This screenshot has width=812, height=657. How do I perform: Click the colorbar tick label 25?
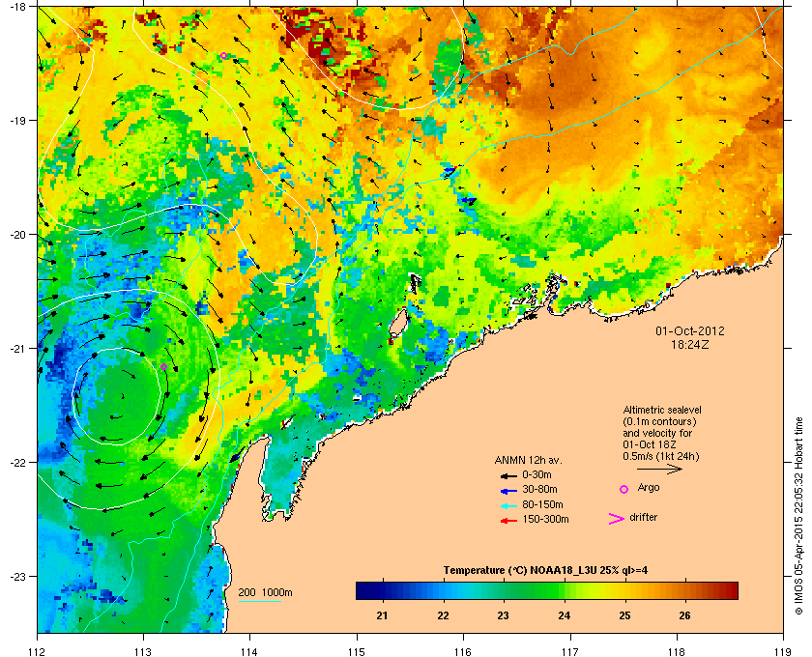click(624, 615)
